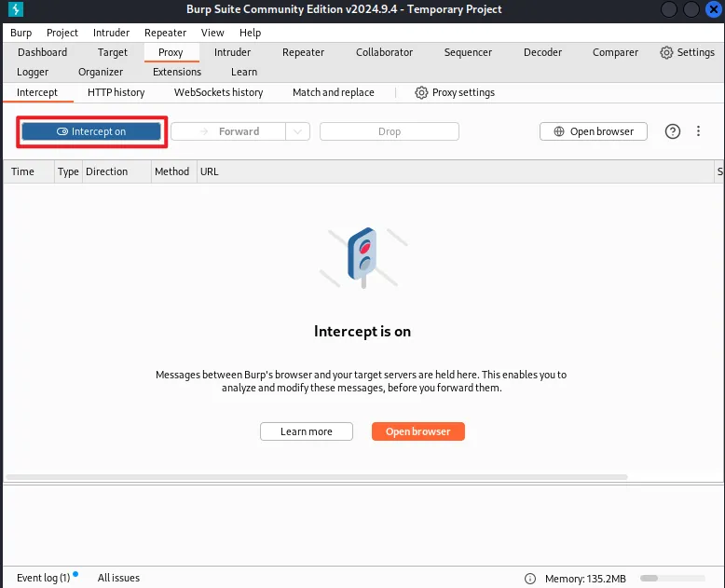725x588 pixels.
Task: Click the Forward button
Action: (x=228, y=131)
